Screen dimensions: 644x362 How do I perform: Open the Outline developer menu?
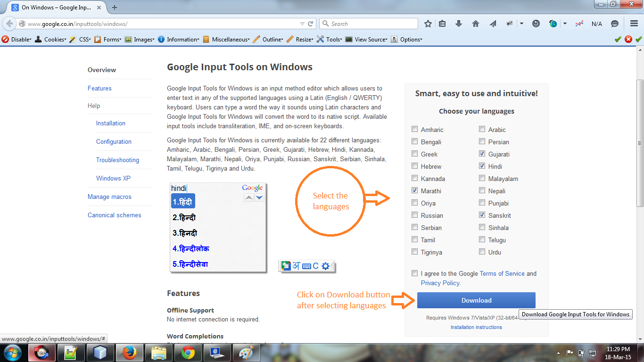(268, 40)
